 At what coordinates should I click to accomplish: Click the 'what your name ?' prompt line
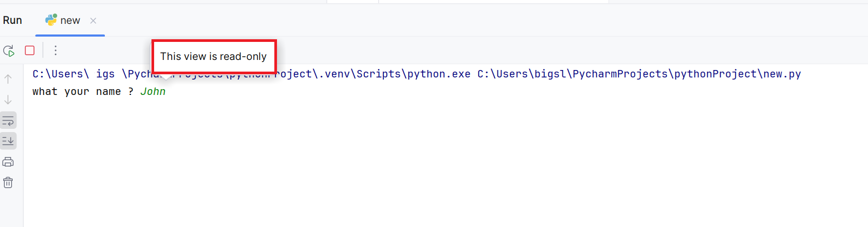pyautogui.click(x=83, y=91)
